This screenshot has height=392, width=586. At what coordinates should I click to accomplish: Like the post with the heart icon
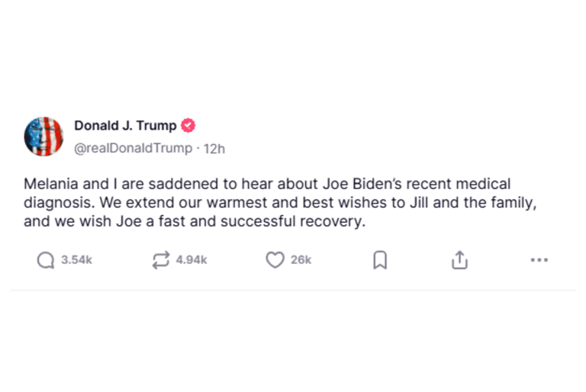(275, 260)
